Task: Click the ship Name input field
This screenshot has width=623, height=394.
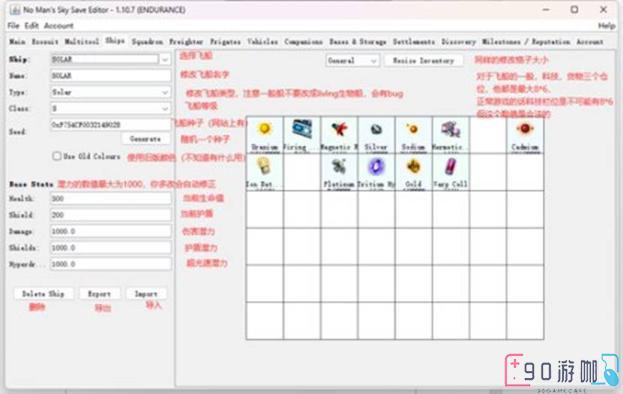Action: (x=110, y=76)
